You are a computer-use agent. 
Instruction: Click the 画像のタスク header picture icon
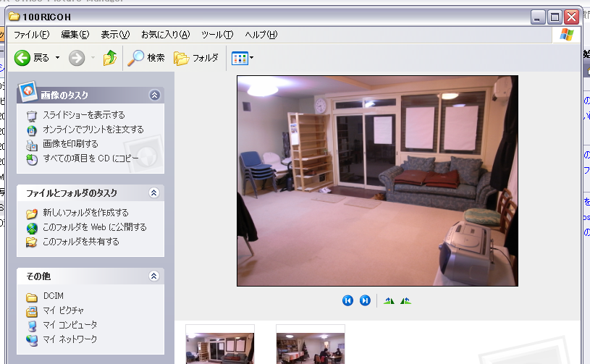28,91
